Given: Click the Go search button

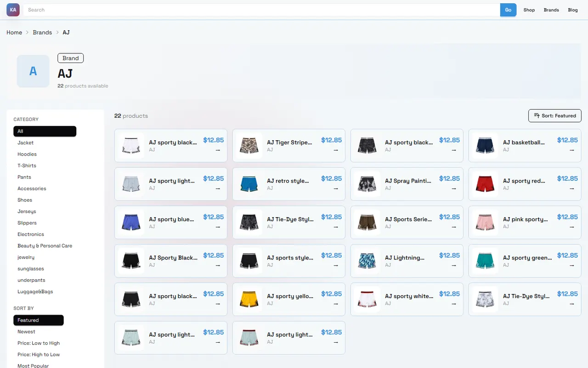Looking at the screenshot, I should pyautogui.click(x=508, y=10).
